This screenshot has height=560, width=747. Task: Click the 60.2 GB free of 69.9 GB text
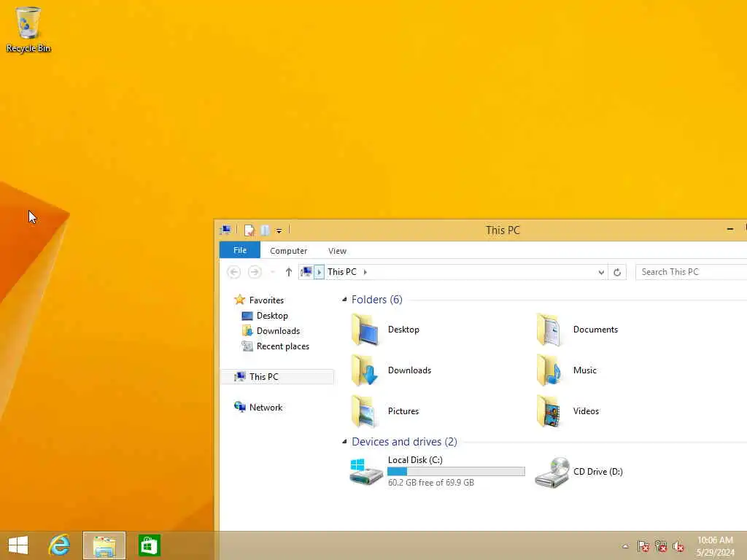(430, 483)
